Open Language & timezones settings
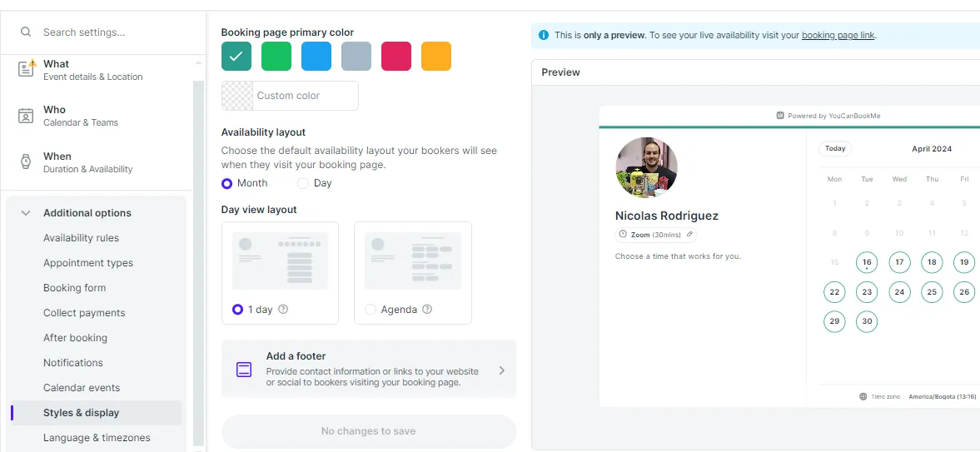The image size is (980, 452). (97, 438)
